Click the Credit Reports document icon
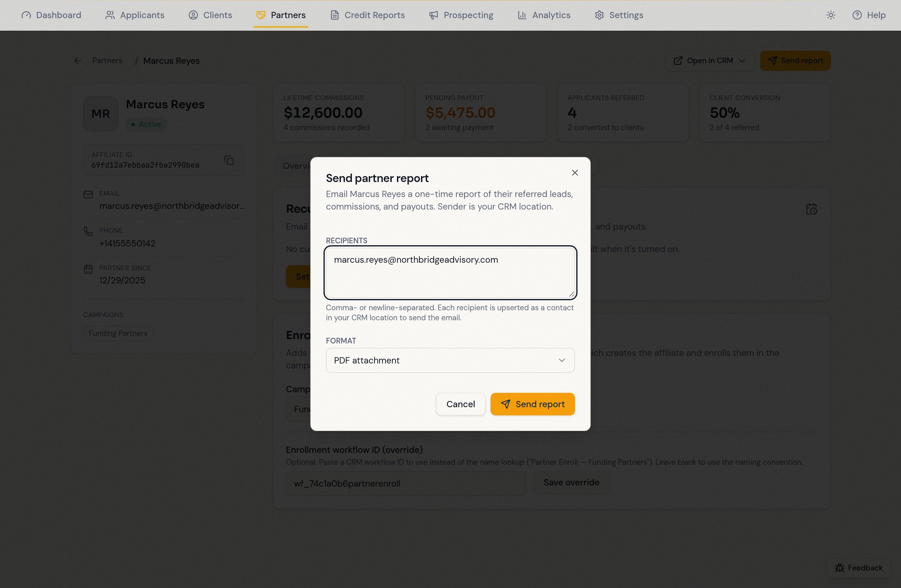Viewport: 901px width, 588px height. coord(334,15)
